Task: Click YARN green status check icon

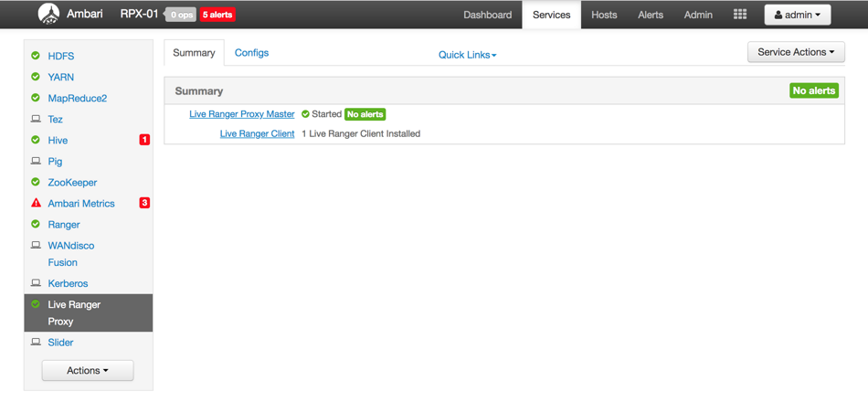Action: [36, 77]
